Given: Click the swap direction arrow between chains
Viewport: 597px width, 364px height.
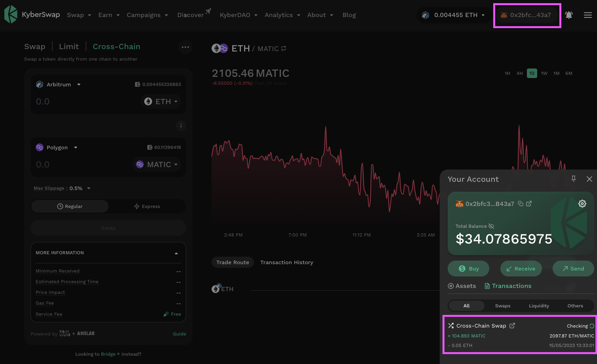Looking at the screenshot, I should coord(181,126).
